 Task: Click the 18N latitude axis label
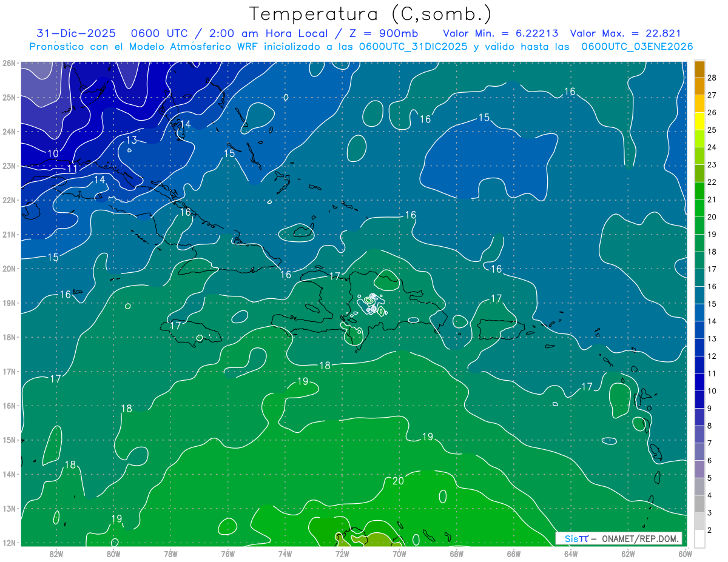(x=8, y=337)
